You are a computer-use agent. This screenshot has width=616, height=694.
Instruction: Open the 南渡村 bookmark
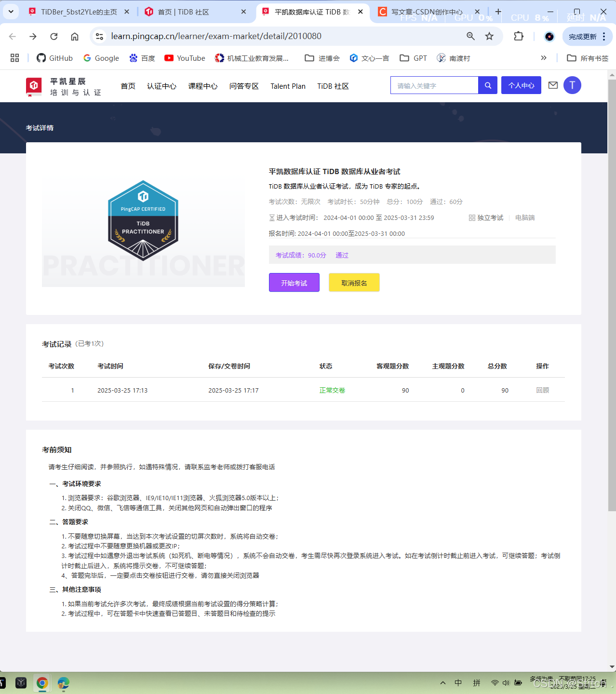pyautogui.click(x=454, y=58)
